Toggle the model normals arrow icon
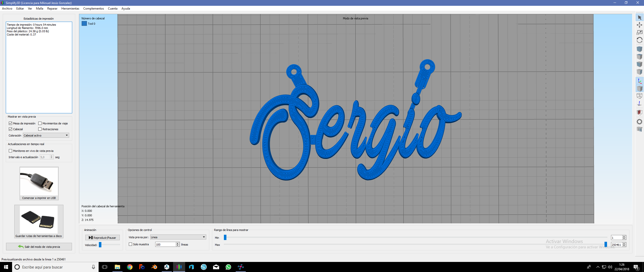644x272 pixels. click(x=639, y=104)
